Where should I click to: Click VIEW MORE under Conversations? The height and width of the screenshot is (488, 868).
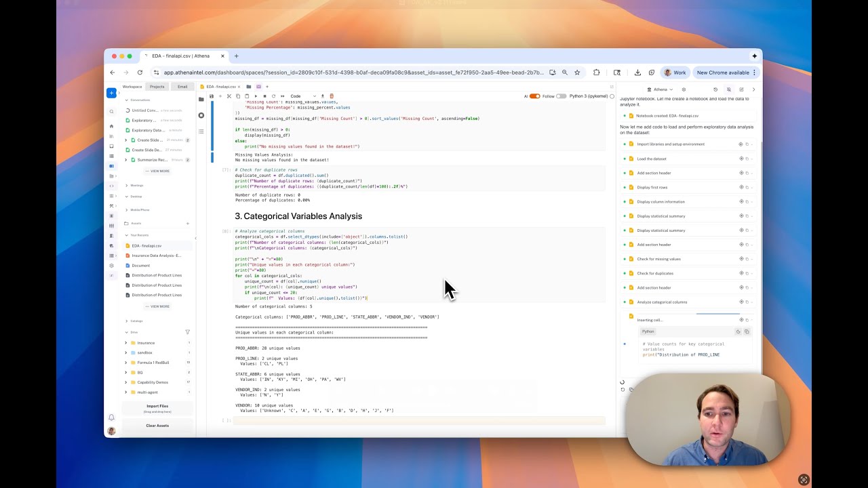coord(157,171)
